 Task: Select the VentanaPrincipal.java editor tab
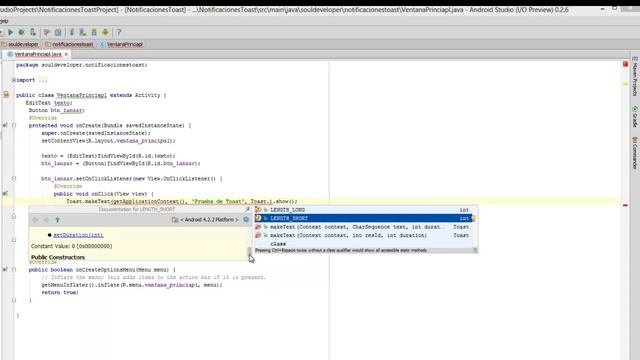click(x=38, y=54)
